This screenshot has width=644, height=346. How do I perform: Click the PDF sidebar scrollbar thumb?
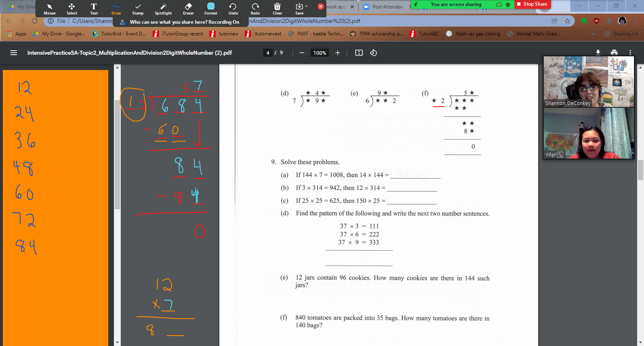117,154
